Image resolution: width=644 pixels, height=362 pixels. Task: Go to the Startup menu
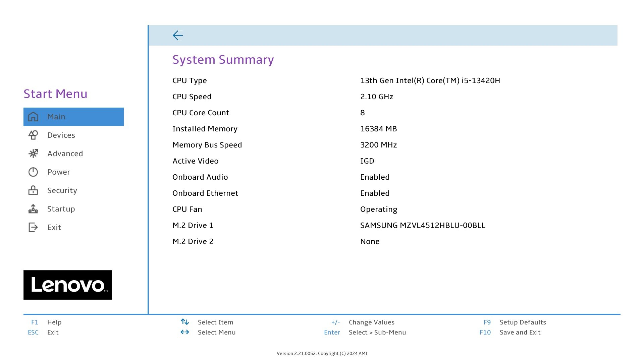61,209
